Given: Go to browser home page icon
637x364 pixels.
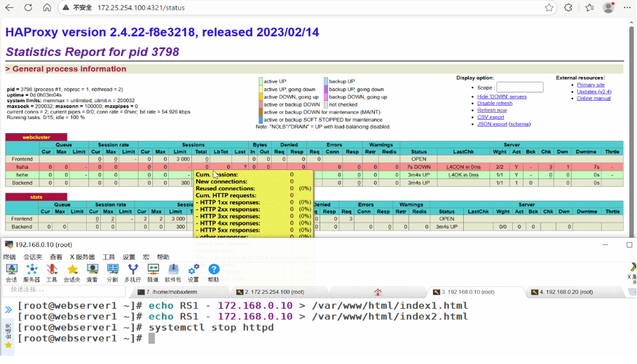Looking at the screenshot, I should [47, 8].
